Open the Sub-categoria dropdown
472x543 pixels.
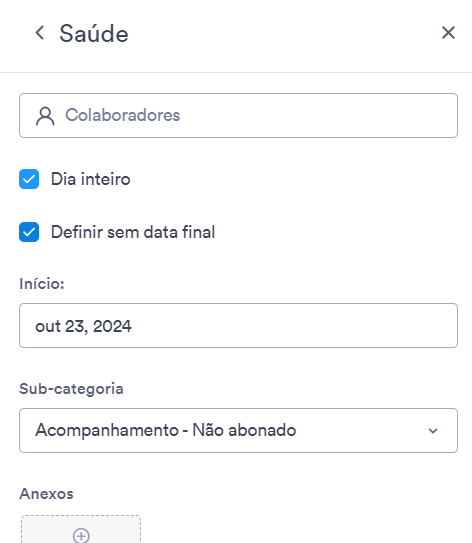point(238,430)
